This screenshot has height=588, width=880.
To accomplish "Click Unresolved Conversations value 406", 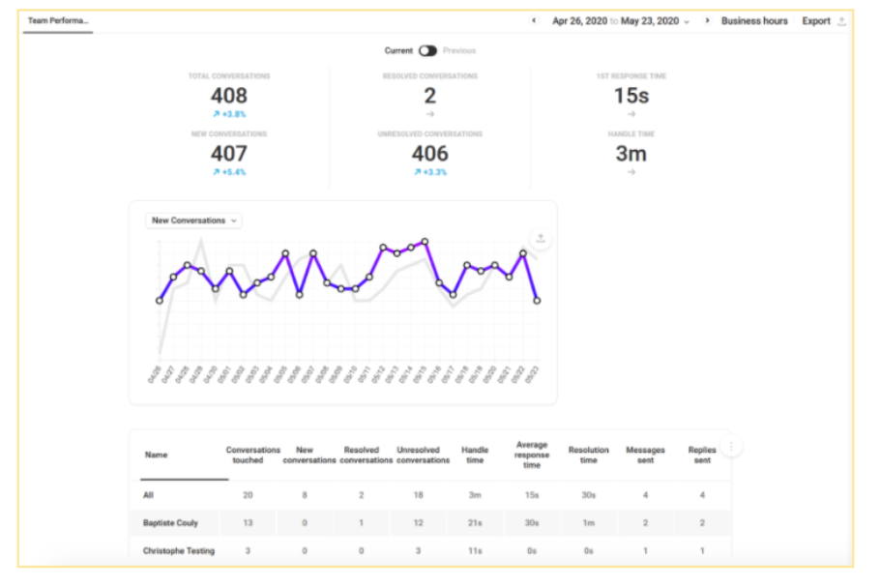I will [x=430, y=153].
